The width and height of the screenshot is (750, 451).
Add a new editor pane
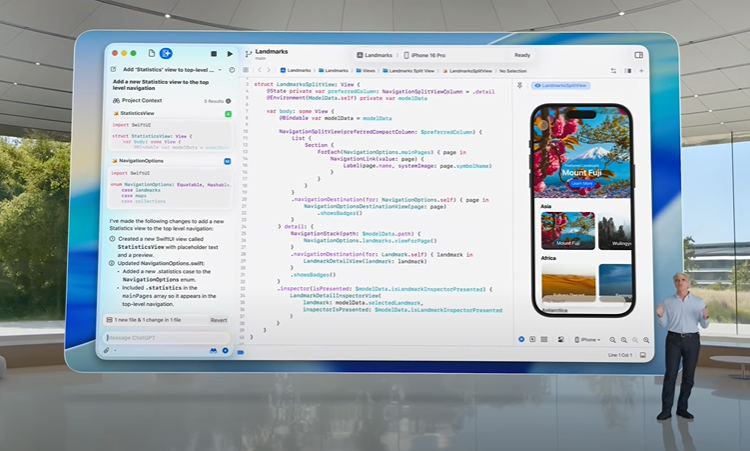click(641, 71)
